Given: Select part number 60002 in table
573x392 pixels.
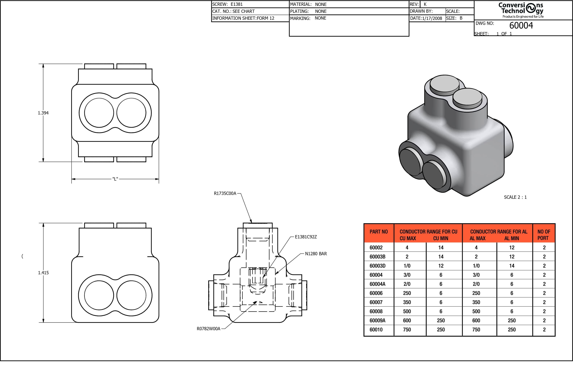Looking at the screenshot, I should (x=376, y=247).
